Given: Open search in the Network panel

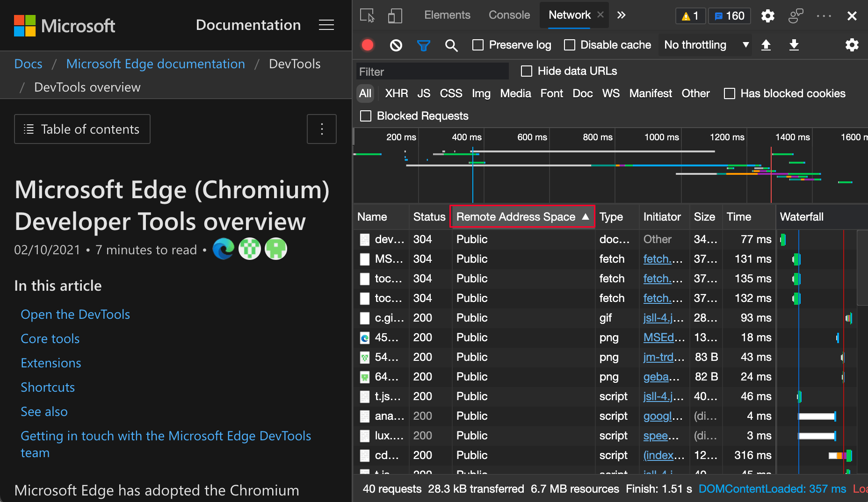Looking at the screenshot, I should [x=451, y=45].
